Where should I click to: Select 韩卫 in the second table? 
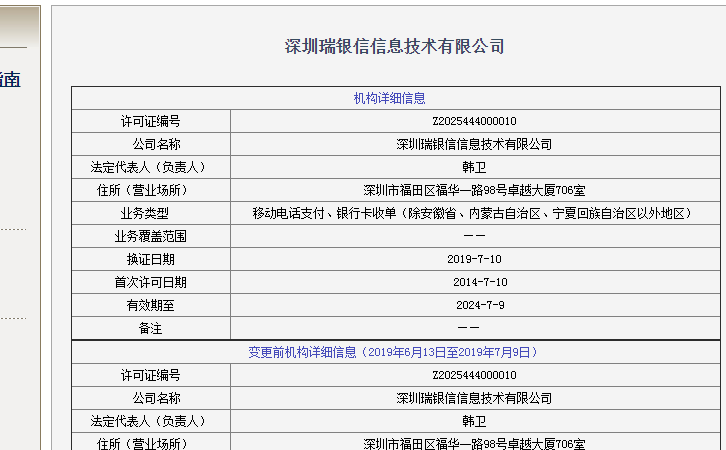(475, 421)
